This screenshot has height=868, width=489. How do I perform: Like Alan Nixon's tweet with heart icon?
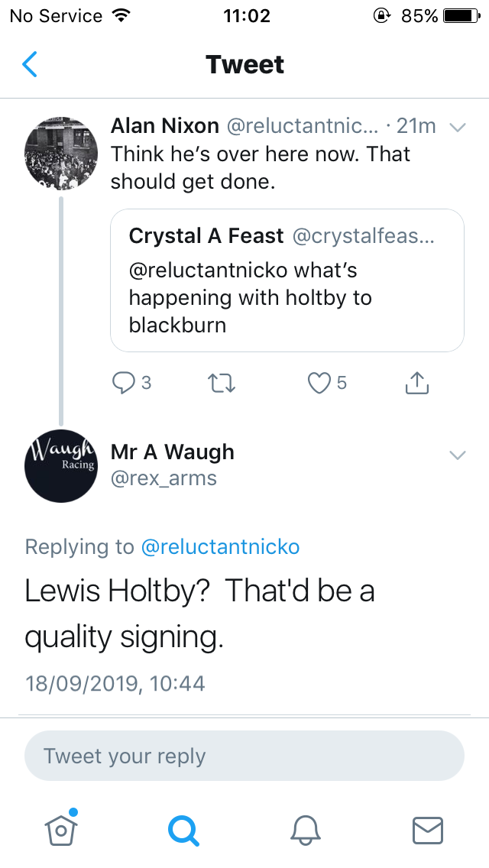click(319, 383)
